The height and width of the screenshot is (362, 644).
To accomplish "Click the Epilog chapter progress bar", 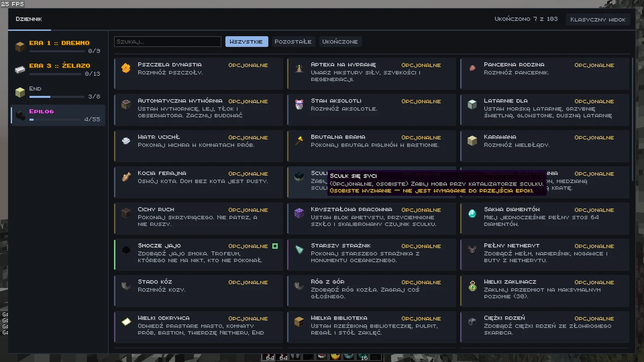I will [x=55, y=119].
